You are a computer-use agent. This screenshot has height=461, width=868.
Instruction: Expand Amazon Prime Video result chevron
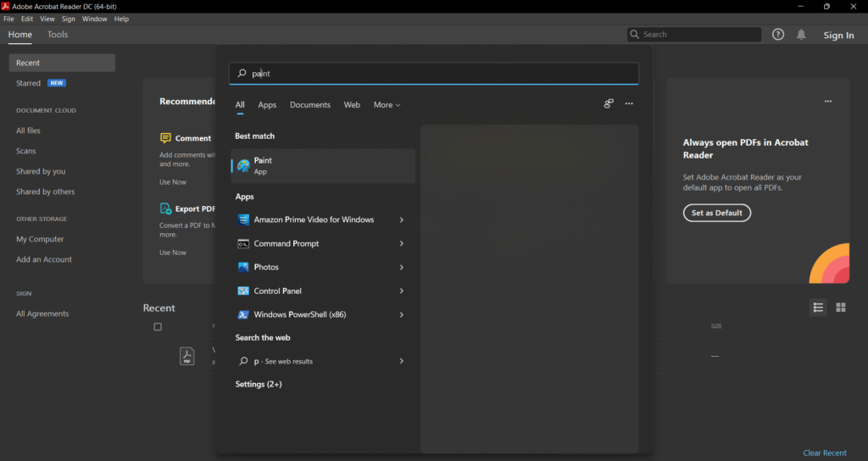point(401,219)
